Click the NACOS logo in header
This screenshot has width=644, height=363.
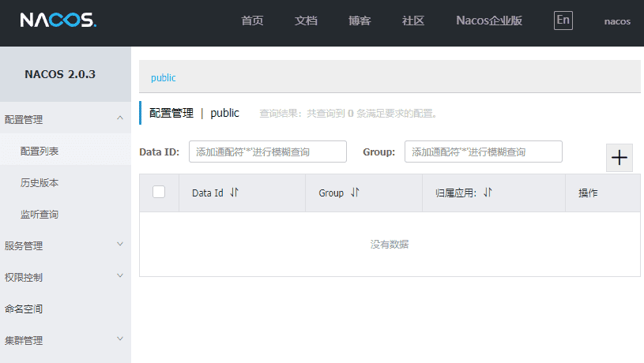58,21
